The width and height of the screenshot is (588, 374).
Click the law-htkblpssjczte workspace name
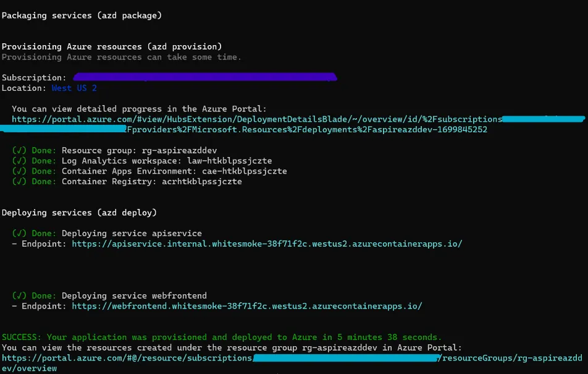click(229, 161)
